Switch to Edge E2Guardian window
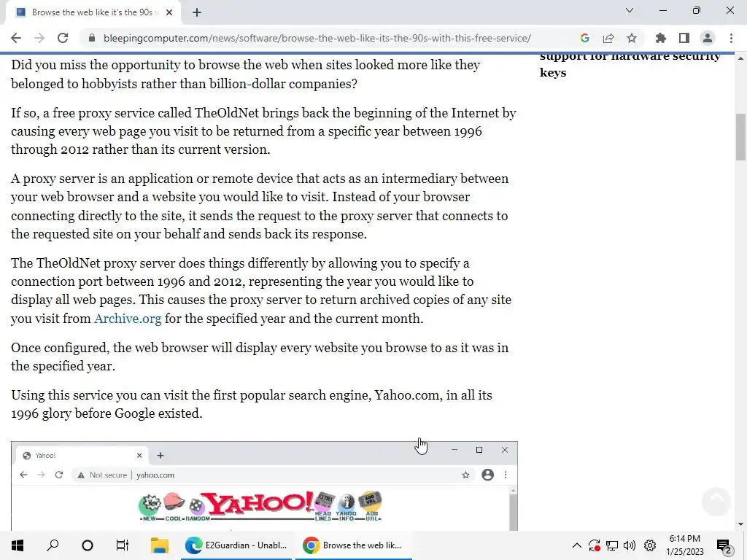The height and width of the screenshot is (560, 747). tap(237, 545)
